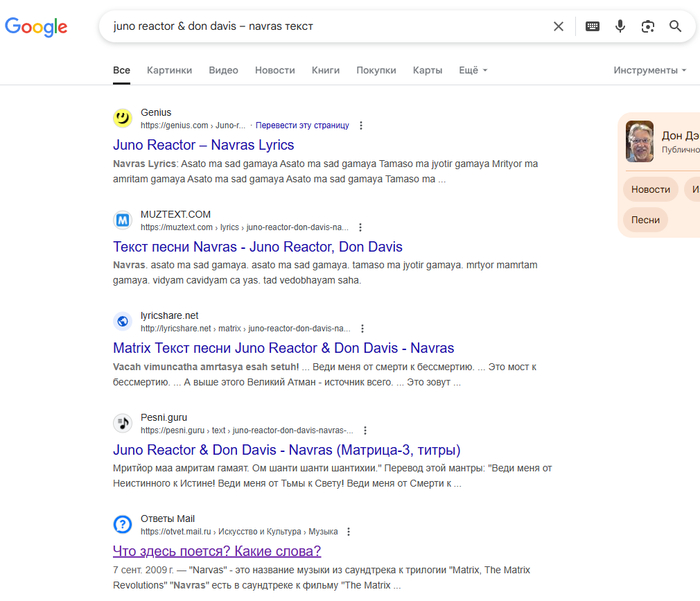Click the Песни chip in knowledge panel

[x=645, y=220]
